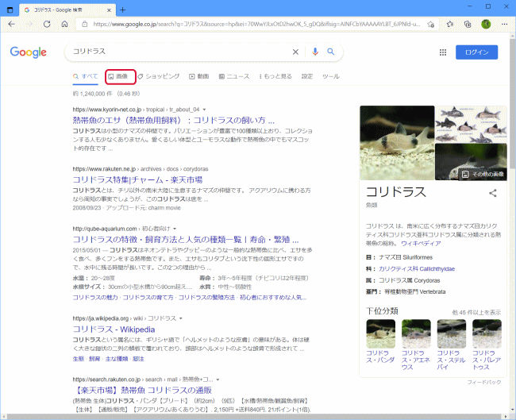516x420 pixels.
Task: Click the 主な種類 sitelink under Wikipedia
Action: click(x=117, y=359)
